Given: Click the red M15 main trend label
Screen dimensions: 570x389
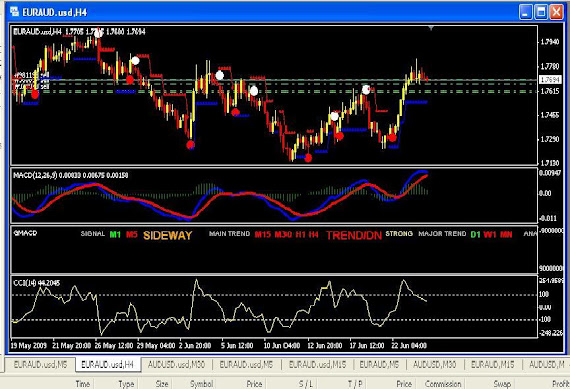Looking at the screenshot, I should click(x=262, y=234).
